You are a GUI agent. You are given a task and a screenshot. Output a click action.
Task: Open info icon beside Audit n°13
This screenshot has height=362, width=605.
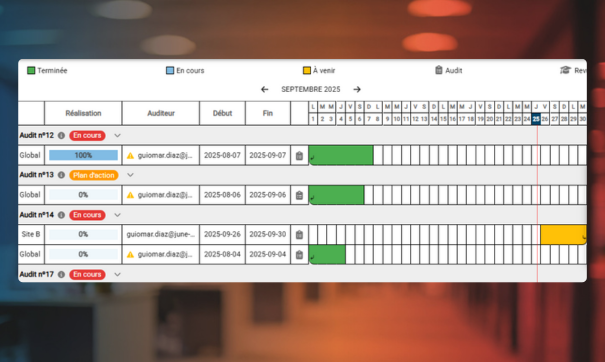(61, 175)
